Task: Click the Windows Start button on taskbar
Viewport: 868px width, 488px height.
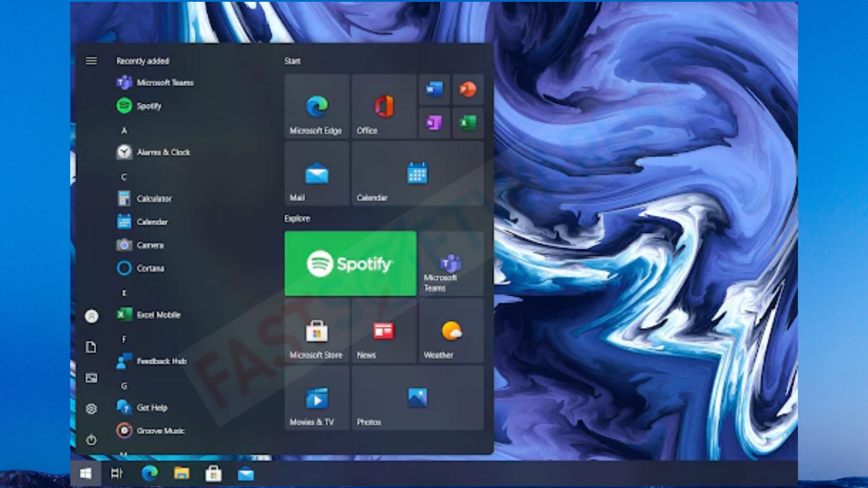Action: tap(85, 474)
